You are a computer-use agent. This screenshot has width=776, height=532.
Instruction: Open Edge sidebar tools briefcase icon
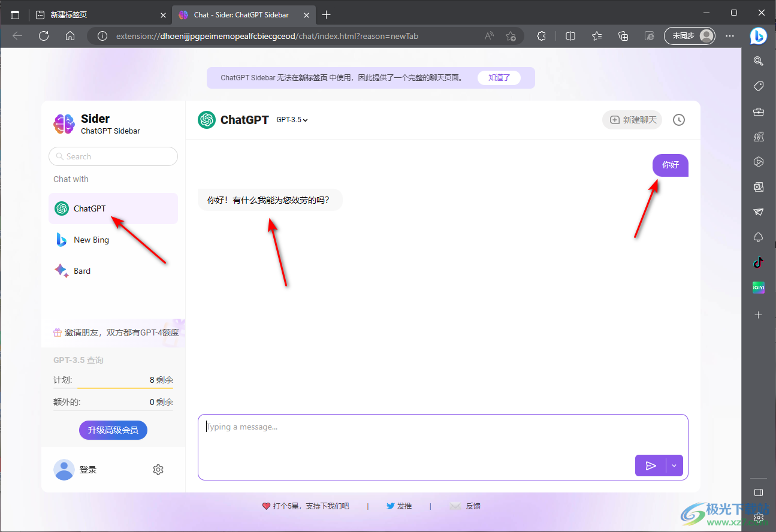(x=758, y=111)
